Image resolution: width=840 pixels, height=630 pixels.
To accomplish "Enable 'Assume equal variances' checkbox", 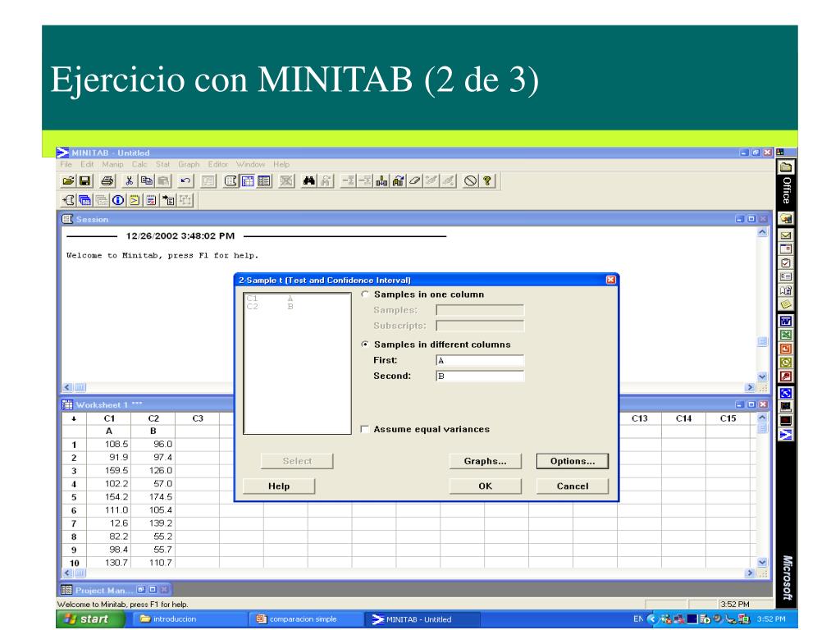I will pos(365,429).
